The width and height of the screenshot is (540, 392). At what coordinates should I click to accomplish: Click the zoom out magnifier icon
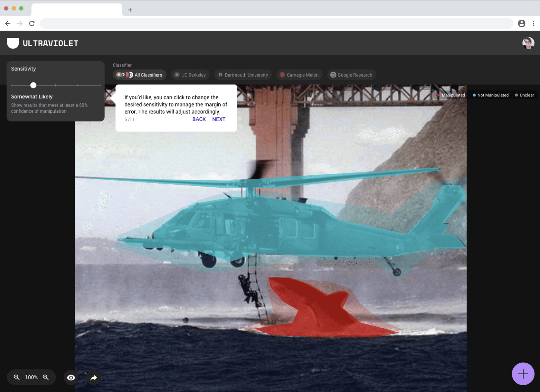(17, 377)
